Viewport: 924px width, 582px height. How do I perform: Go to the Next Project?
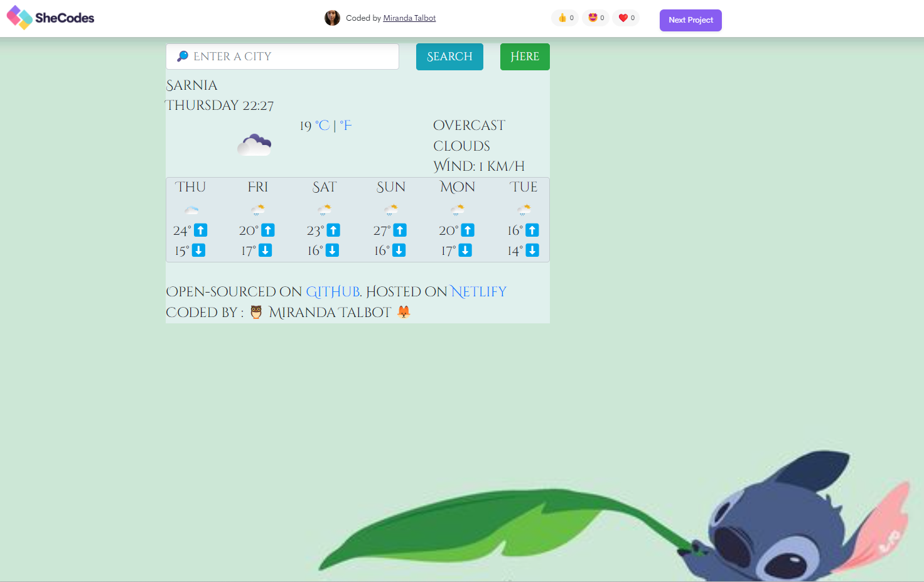tap(690, 20)
